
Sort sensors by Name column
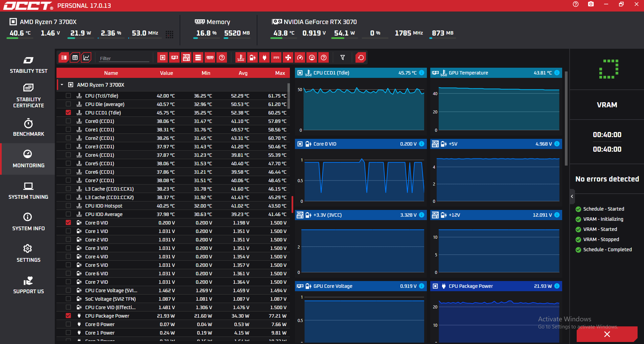(111, 73)
